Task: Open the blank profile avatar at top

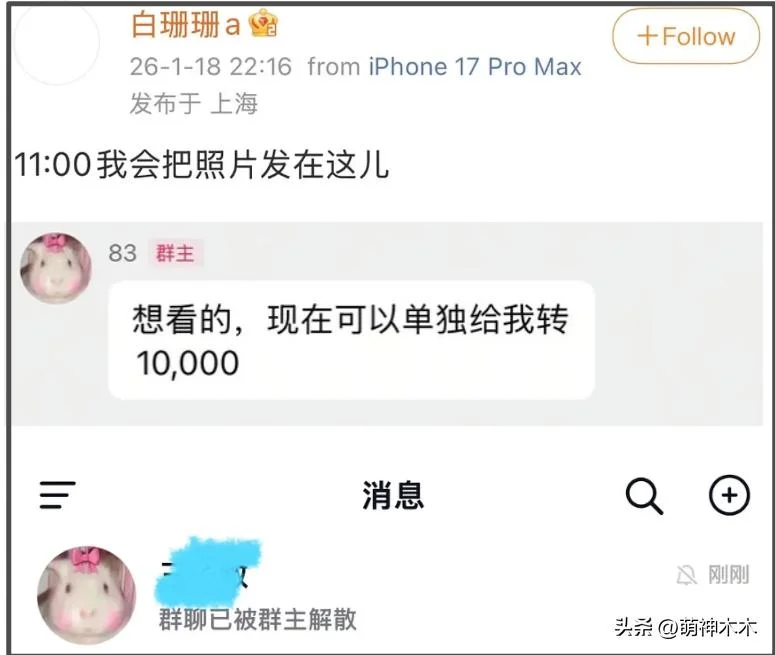Action: [56, 43]
